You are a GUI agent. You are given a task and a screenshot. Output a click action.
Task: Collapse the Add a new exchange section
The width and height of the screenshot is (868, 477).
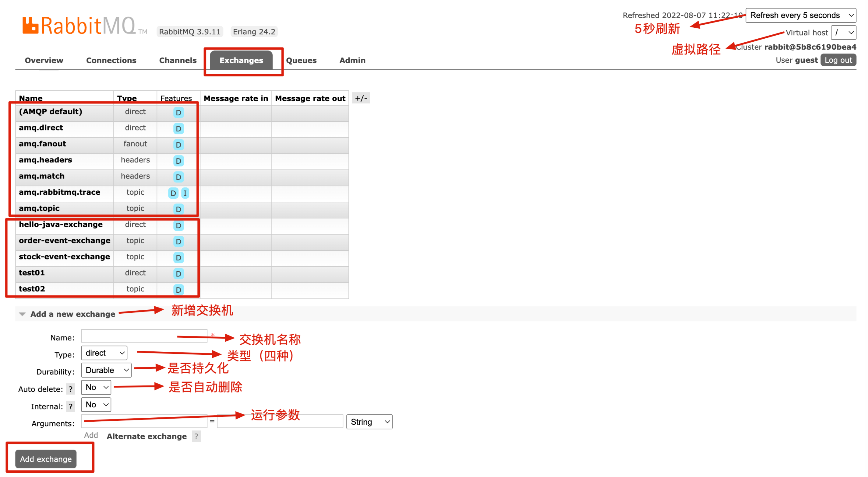coord(72,314)
